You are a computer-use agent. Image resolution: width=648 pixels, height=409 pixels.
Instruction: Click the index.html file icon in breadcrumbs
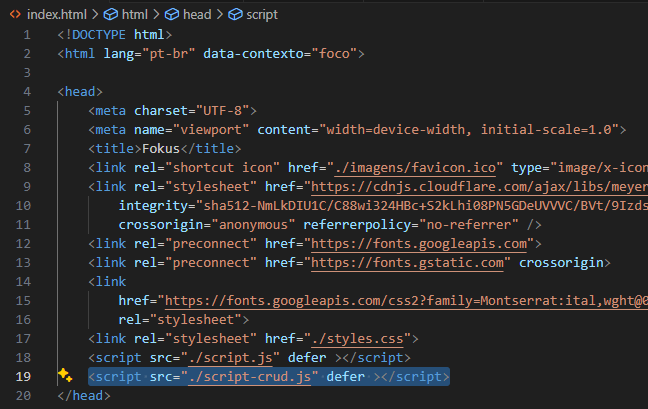click(x=16, y=15)
